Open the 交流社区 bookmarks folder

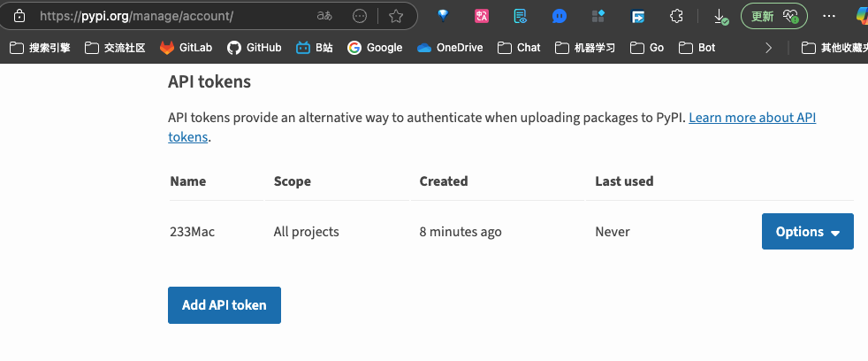(x=115, y=48)
